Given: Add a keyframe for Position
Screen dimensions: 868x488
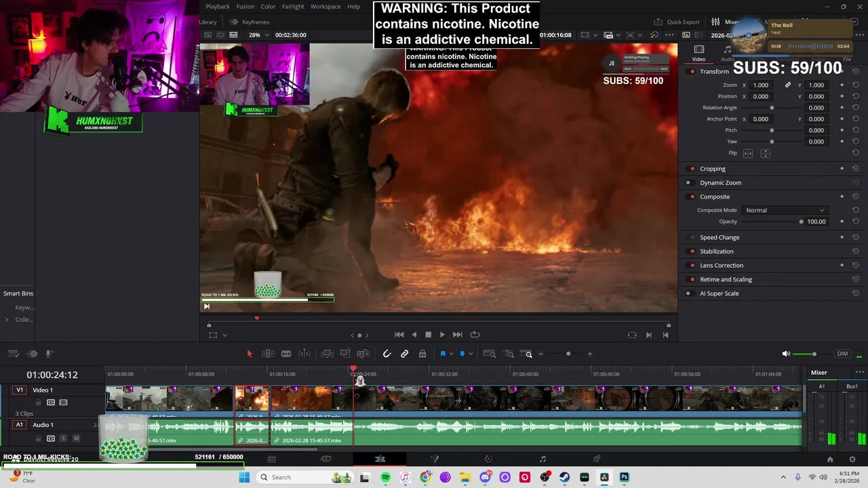Looking at the screenshot, I should 842,96.
